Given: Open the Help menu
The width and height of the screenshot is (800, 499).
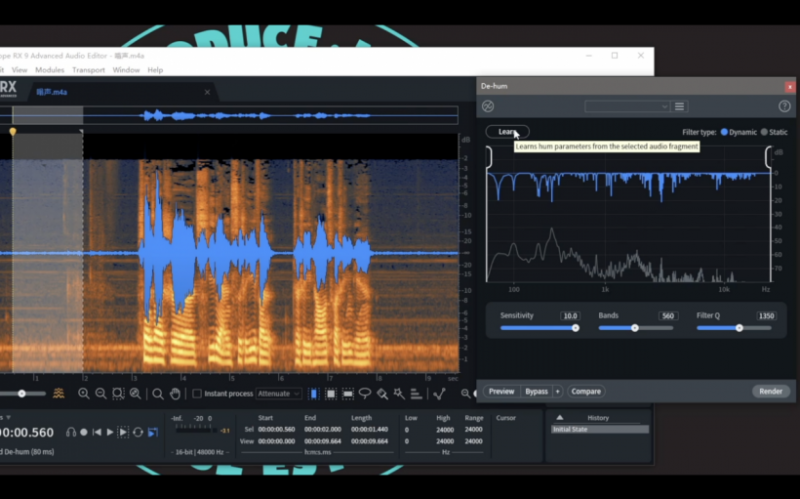Looking at the screenshot, I should coord(155,70).
